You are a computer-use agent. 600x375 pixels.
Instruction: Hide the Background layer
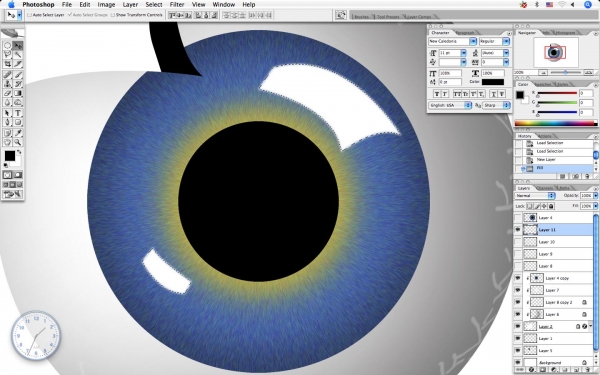(x=518, y=362)
